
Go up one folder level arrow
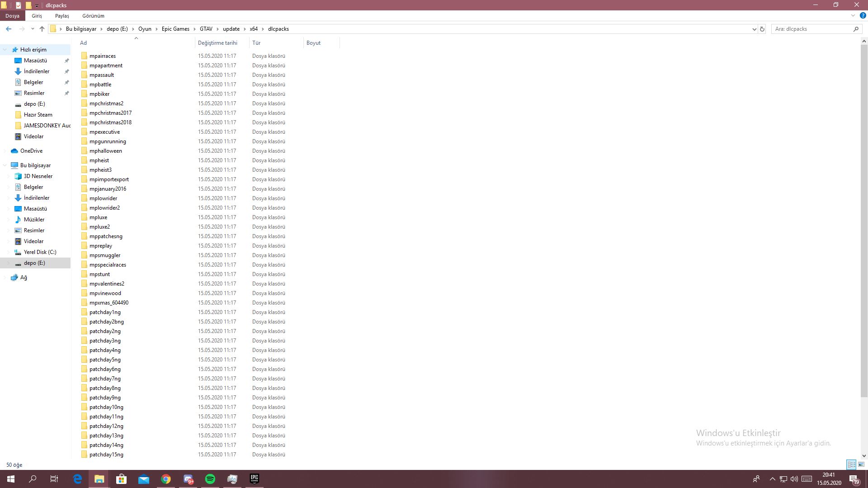click(x=42, y=29)
